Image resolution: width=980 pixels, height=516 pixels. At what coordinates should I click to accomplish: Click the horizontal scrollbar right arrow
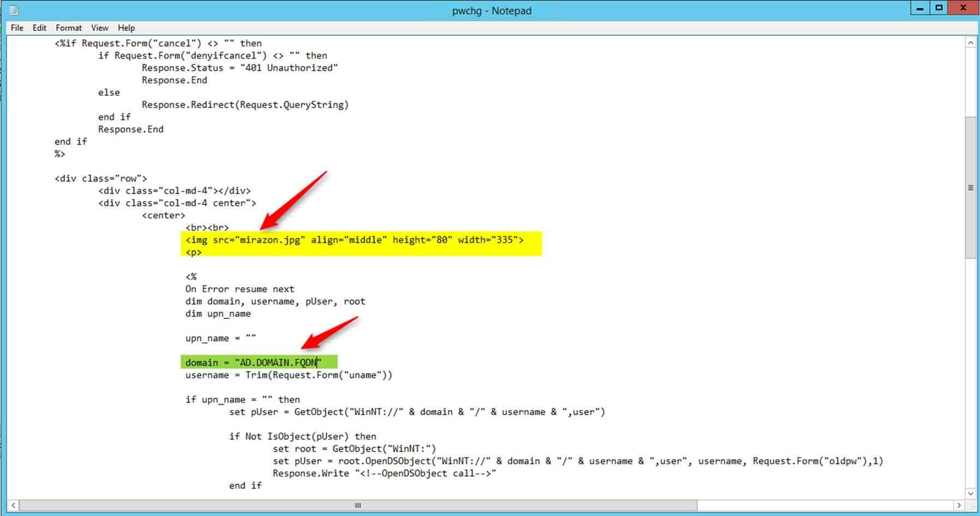(x=959, y=505)
